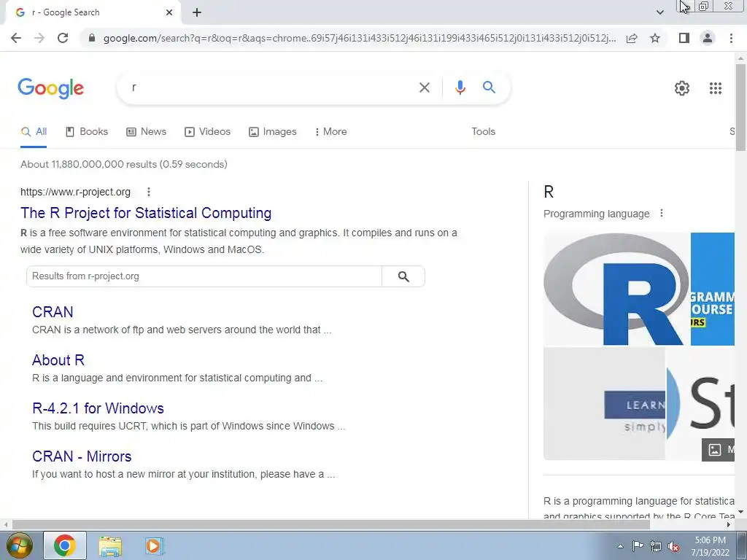Open the LEARN simply image thumbnail
747x560 pixels.
coord(604,404)
